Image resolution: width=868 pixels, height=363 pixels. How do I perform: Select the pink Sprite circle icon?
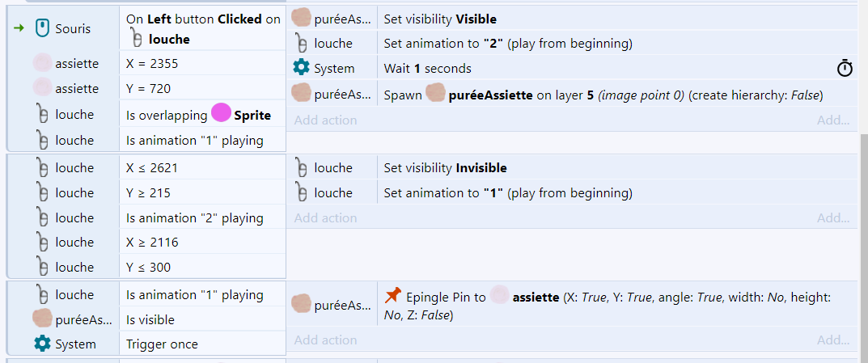tap(220, 113)
